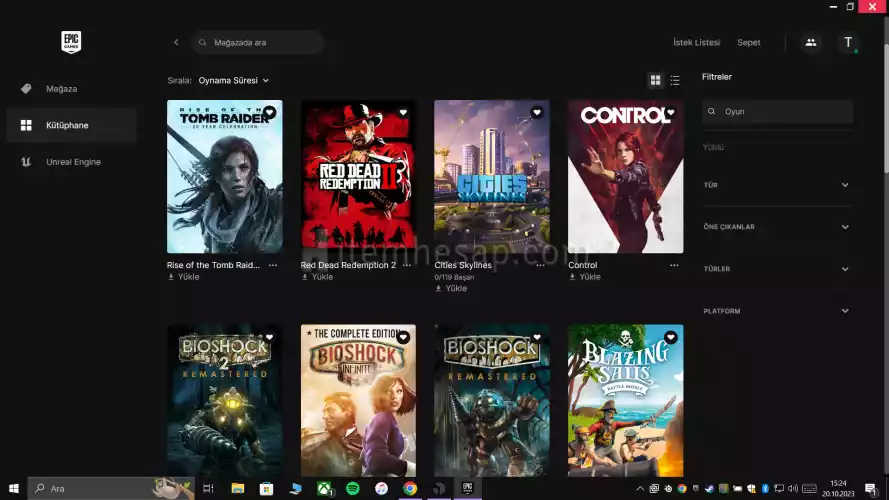Go to Mağaza in the sidebar
This screenshot has height=500, width=889.
pyautogui.click(x=61, y=89)
